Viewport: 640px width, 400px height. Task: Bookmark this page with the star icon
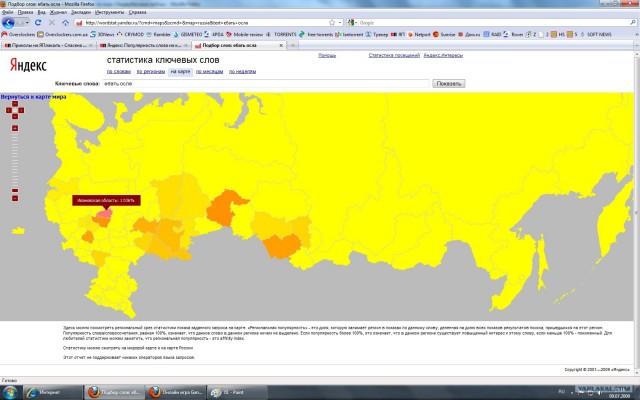[x=332, y=23]
